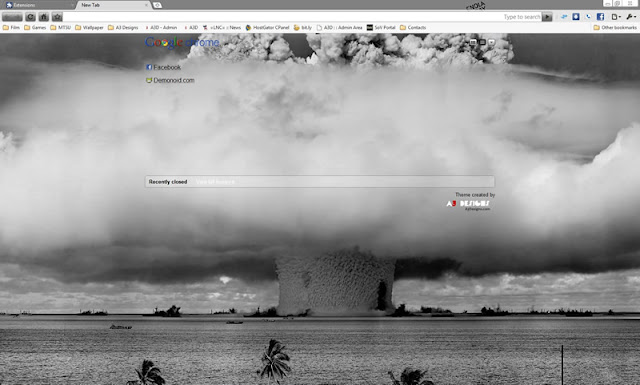This screenshot has width=640, height=385.
Task: Open the phone extension icon in the toolbar
Action: (588, 17)
